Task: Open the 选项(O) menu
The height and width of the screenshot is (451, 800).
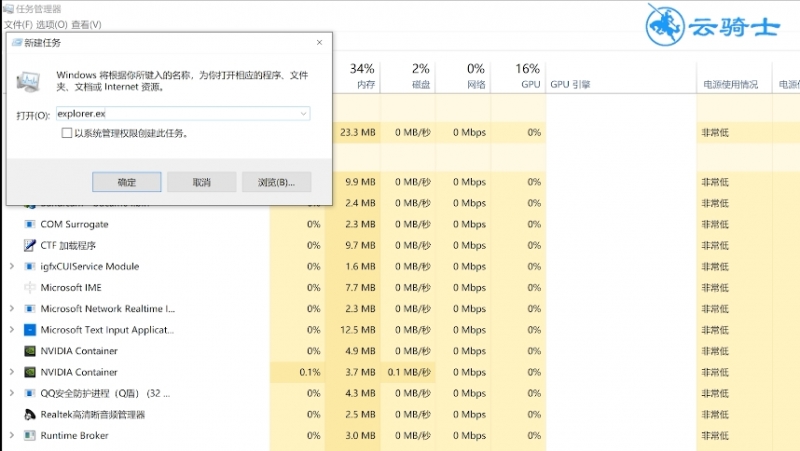Action: click(52, 24)
